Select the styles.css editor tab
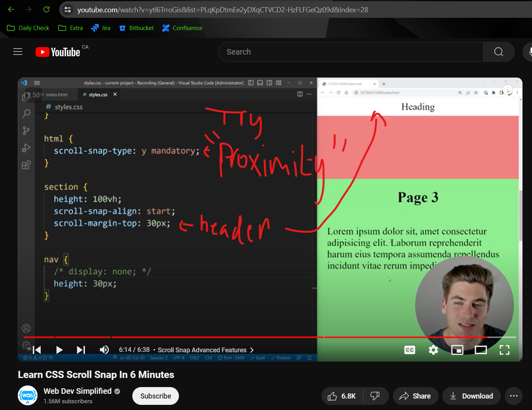Screen dimensions: 532x410 click(x=96, y=94)
